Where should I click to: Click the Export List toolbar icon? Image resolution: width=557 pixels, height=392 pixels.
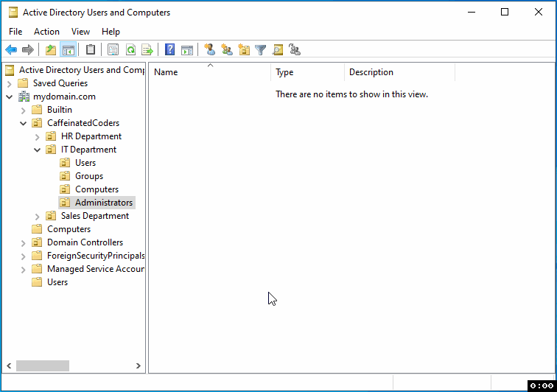(x=147, y=50)
